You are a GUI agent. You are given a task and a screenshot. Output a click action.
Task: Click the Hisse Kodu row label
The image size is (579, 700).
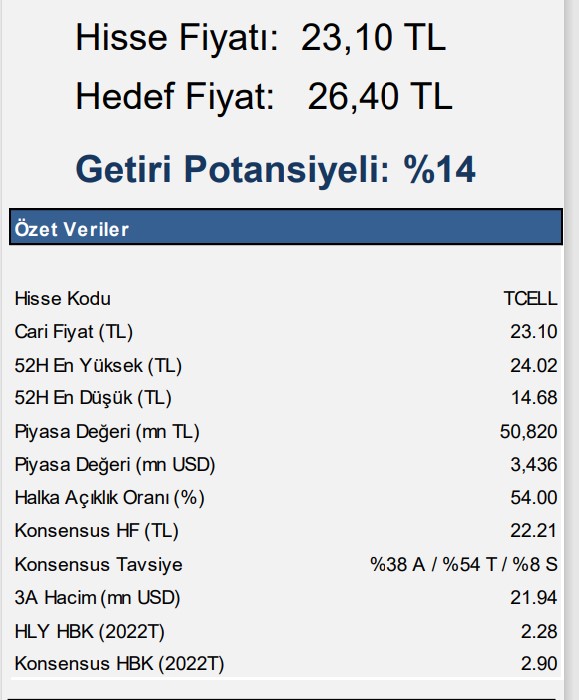62,299
